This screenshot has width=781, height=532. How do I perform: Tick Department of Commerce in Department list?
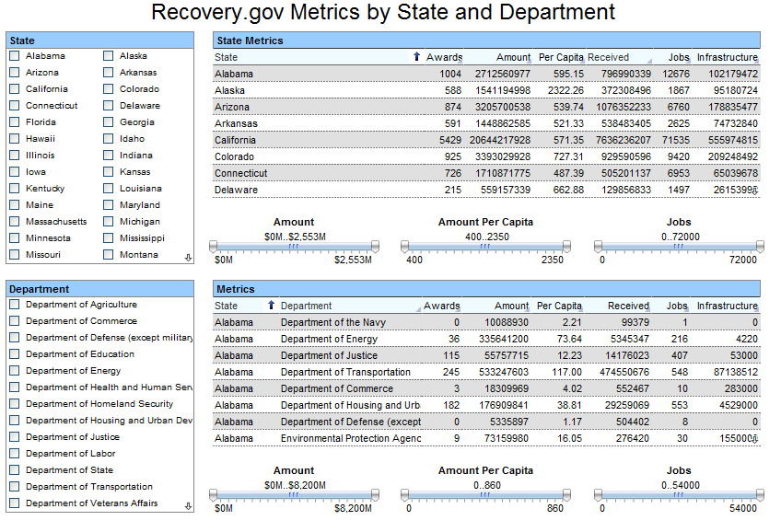coord(15,321)
